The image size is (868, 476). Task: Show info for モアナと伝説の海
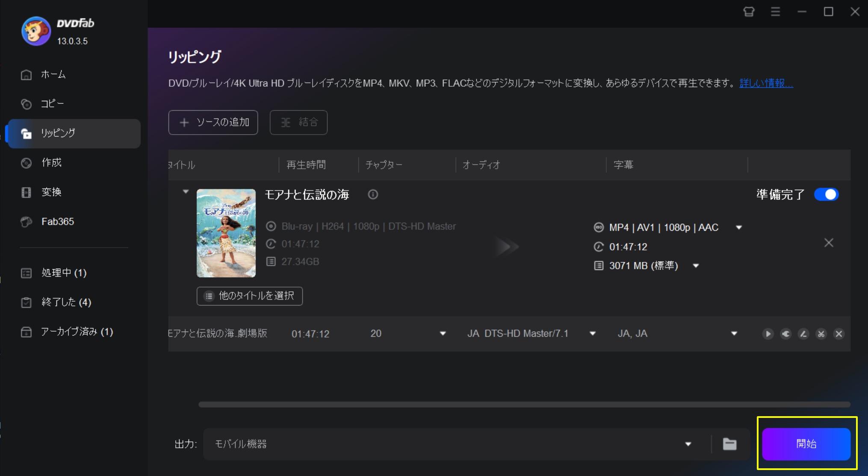(373, 194)
